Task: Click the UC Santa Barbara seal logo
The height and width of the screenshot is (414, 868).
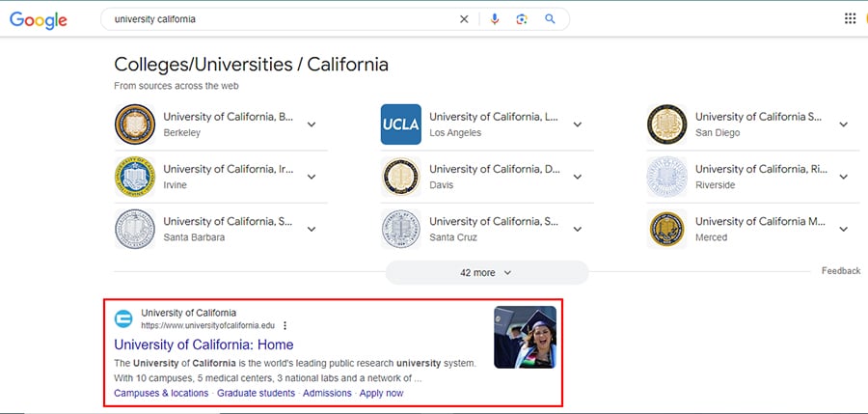Action: (135, 229)
